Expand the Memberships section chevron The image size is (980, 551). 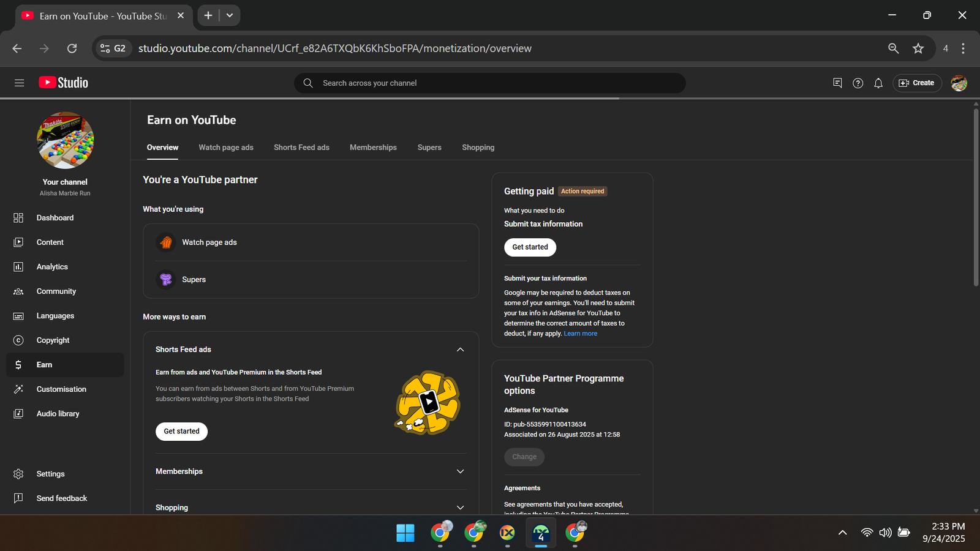460,471
